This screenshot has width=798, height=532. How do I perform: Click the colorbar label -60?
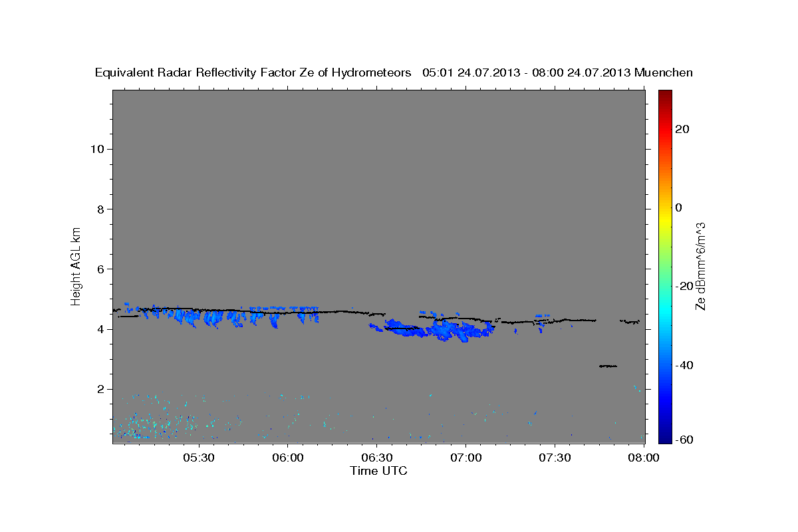[x=684, y=439]
